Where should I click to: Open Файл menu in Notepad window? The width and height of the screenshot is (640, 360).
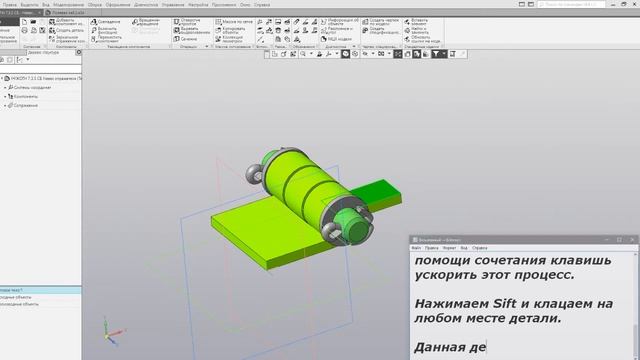[x=416, y=248]
